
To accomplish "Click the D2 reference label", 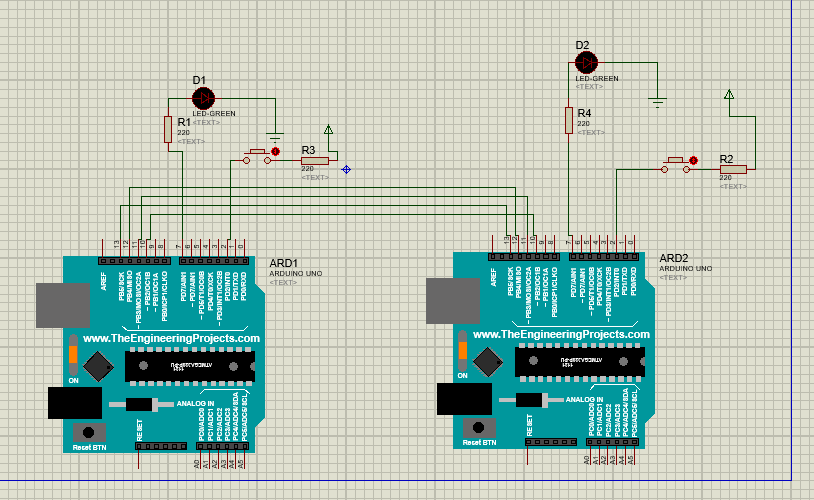I will (x=582, y=45).
